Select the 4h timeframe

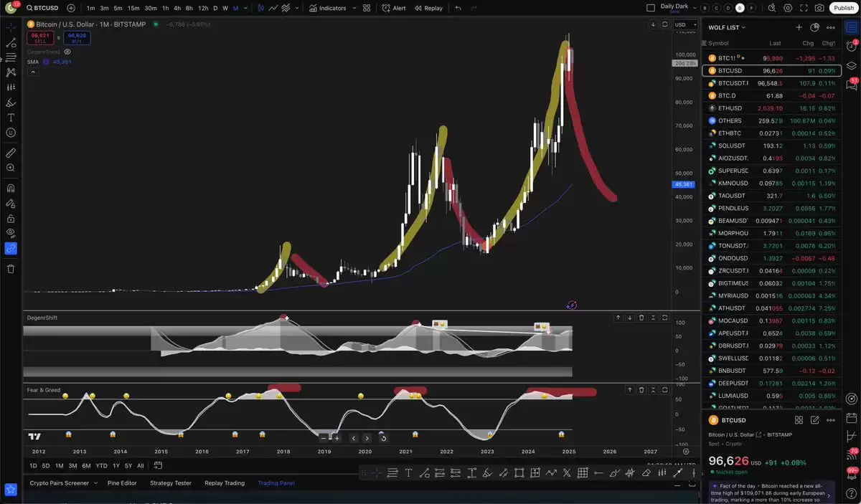click(177, 8)
